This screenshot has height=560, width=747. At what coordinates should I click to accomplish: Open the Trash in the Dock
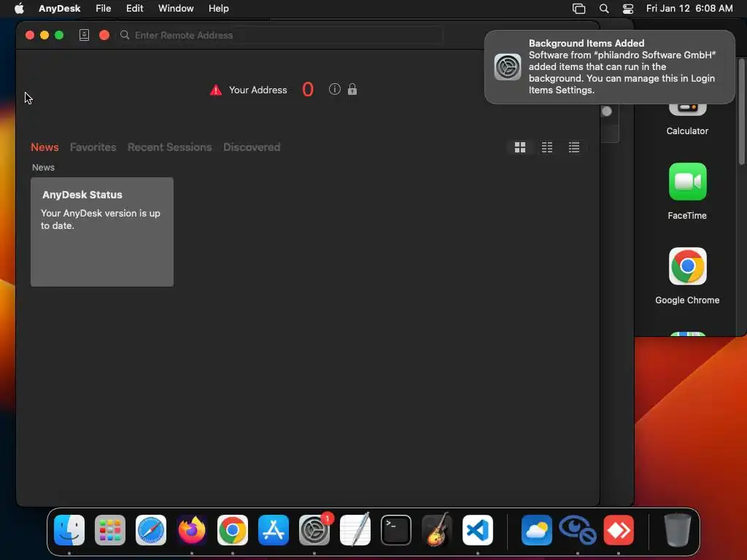pyautogui.click(x=678, y=530)
